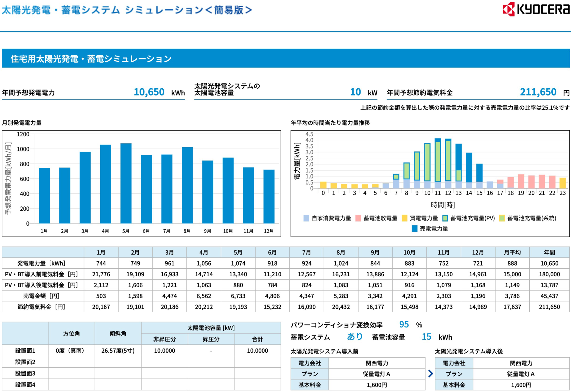
Task: Click the 5月 sold amount cell 6,733
Action: pyautogui.click(x=238, y=296)
